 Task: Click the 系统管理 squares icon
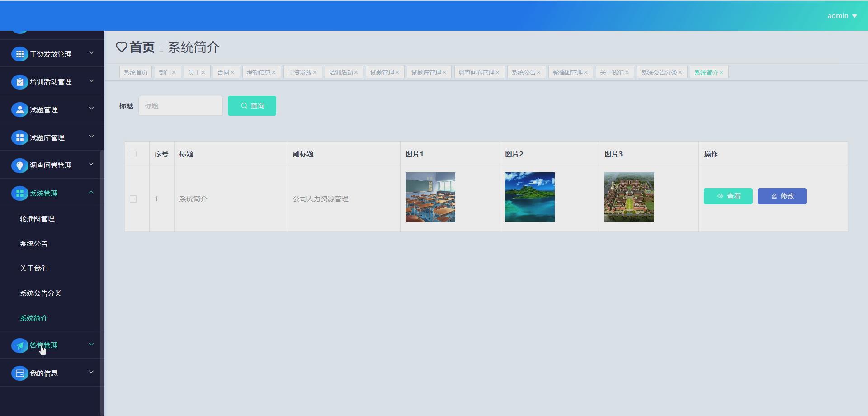pos(19,193)
